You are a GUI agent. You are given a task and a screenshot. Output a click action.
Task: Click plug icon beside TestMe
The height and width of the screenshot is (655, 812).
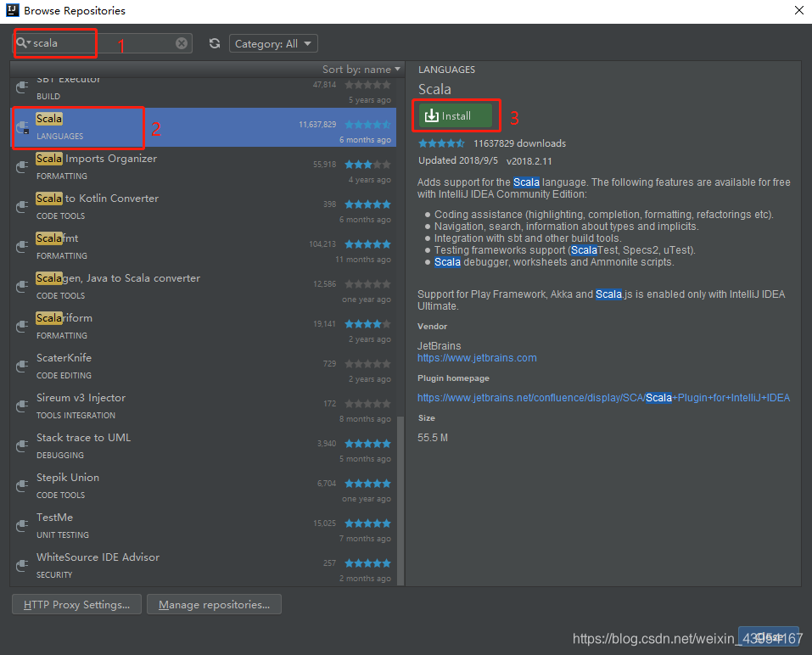click(22, 525)
